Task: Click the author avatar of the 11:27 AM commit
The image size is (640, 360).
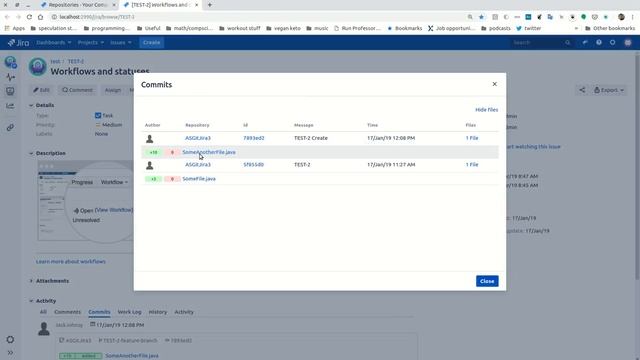Action: [150, 165]
